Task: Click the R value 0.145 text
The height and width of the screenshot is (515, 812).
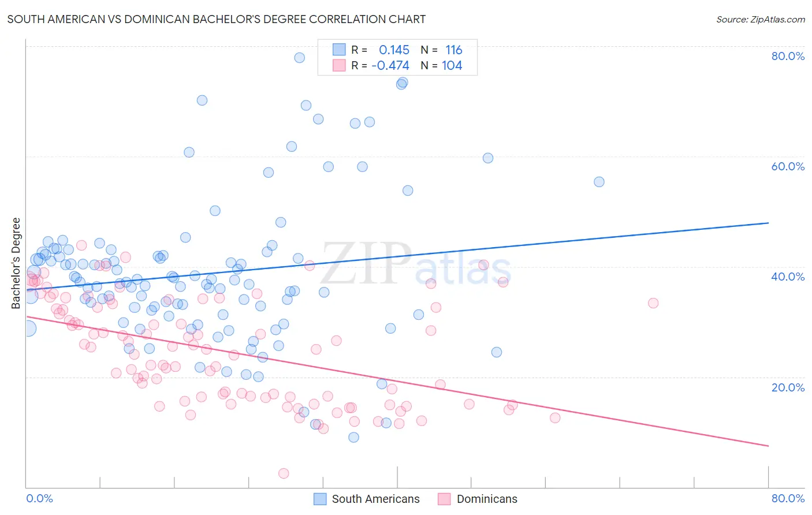Action: pos(394,50)
